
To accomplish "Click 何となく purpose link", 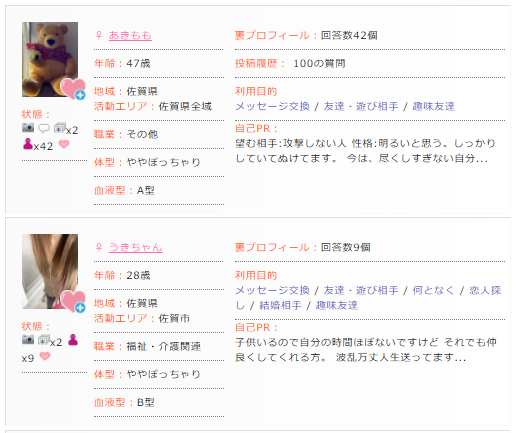I will [433, 290].
